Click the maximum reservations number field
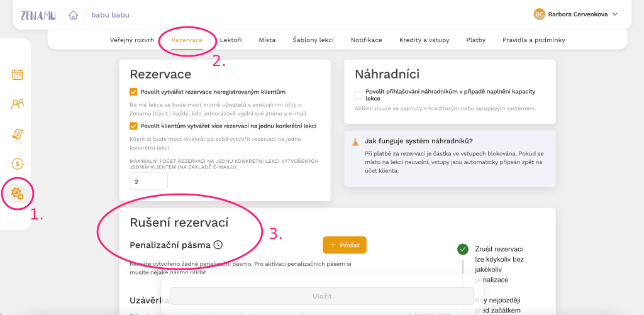This screenshot has width=644, height=315. pyautogui.click(x=148, y=181)
